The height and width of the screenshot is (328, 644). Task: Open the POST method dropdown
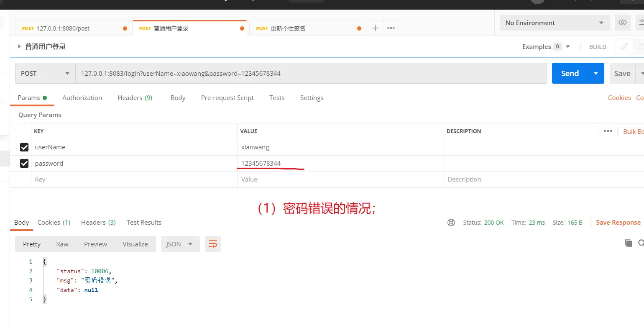coord(45,73)
